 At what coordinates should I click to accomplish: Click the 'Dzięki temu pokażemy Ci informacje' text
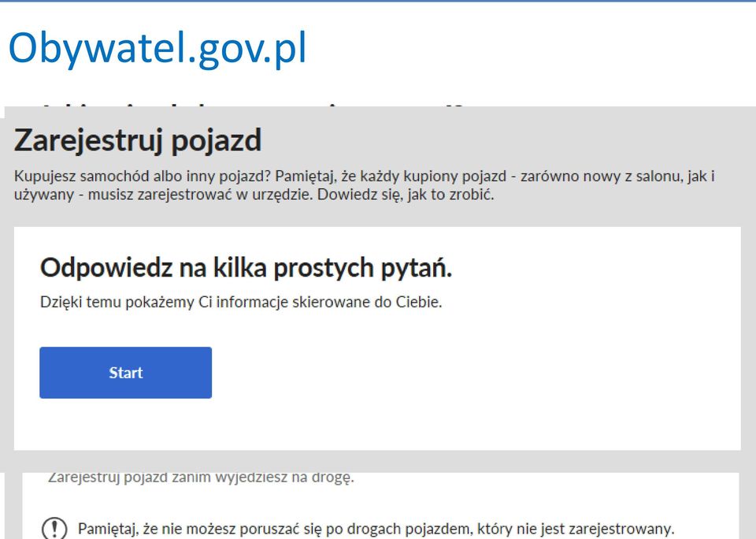tap(241, 302)
